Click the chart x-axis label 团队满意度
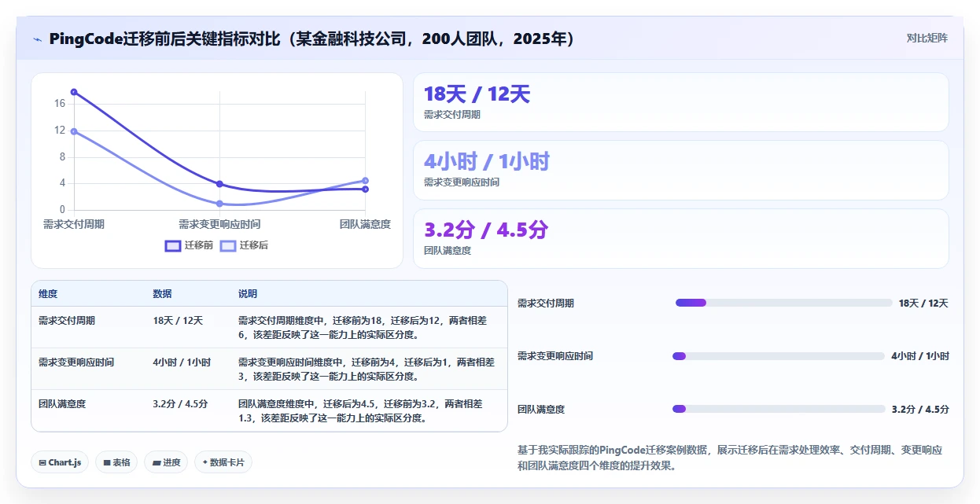 [x=365, y=224]
